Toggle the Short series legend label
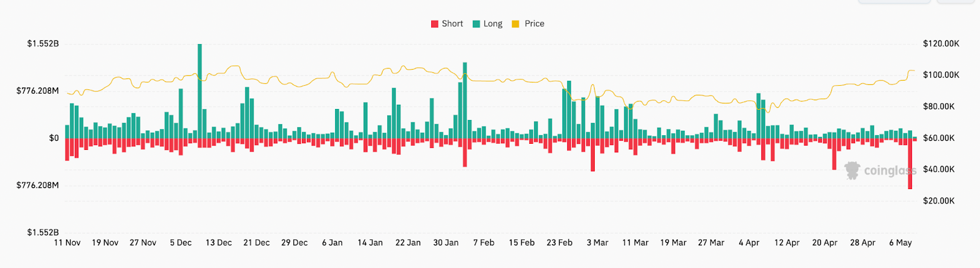 click(x=452, y=24)
